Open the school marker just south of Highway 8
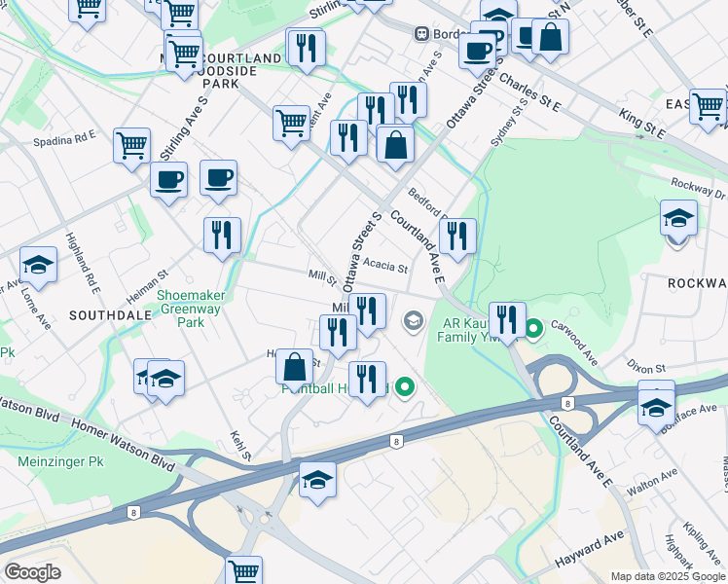Viewport: 728px width, 584px height. pyautogui.click(x=318, y=481)
